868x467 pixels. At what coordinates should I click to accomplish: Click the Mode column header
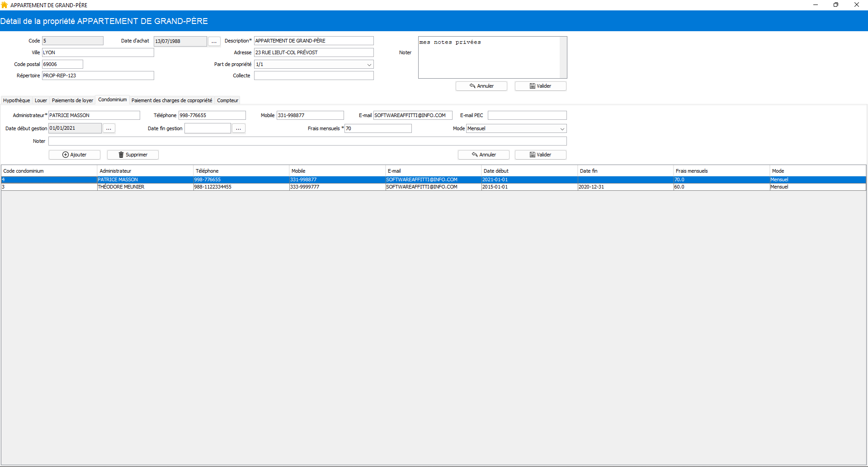click(x=818, y=171)
